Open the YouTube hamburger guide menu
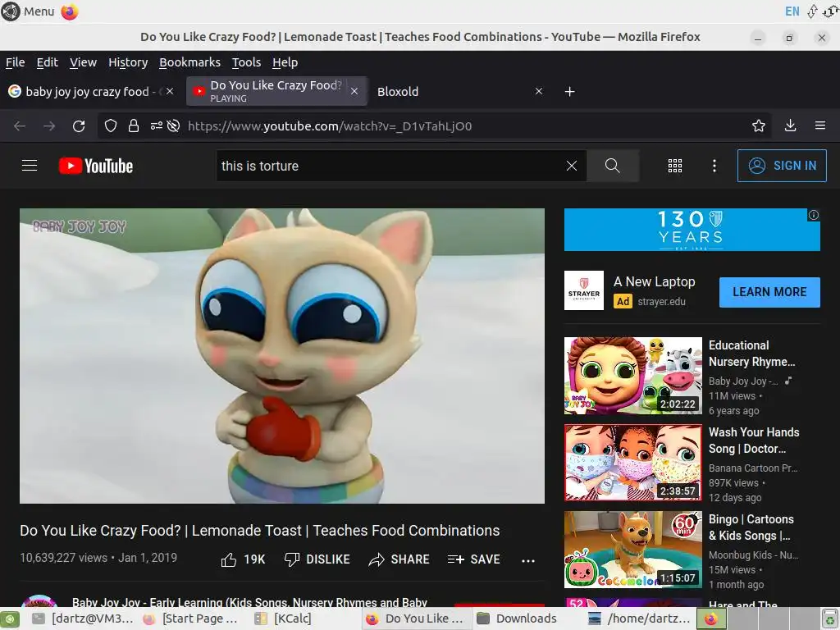 pos(30,166)
